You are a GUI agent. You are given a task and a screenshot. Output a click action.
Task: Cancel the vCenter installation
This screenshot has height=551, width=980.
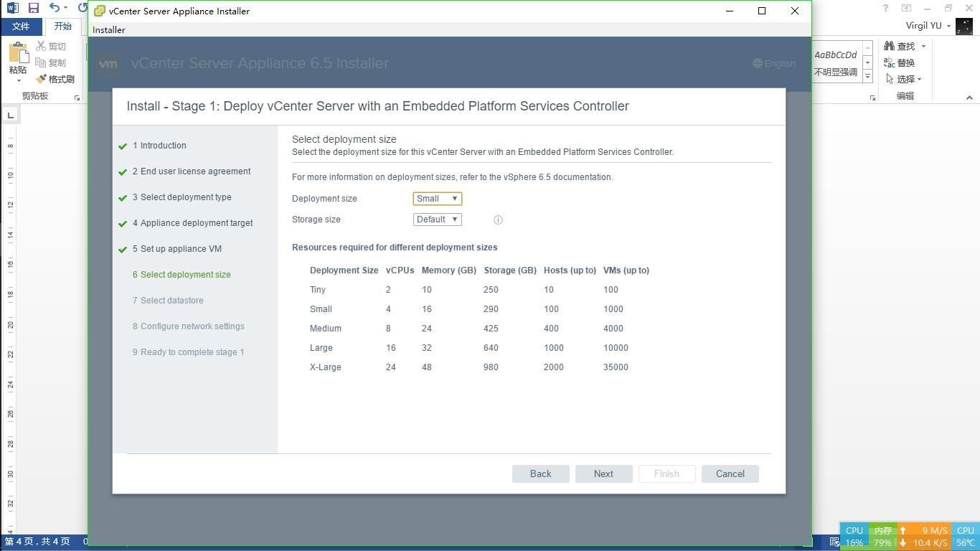(730, 474)
